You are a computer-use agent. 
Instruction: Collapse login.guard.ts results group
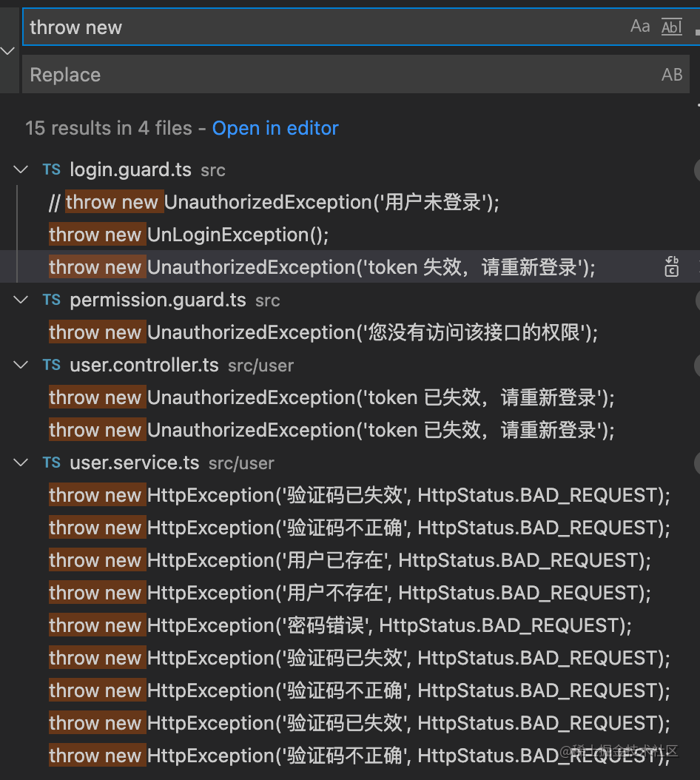[20, 169]
